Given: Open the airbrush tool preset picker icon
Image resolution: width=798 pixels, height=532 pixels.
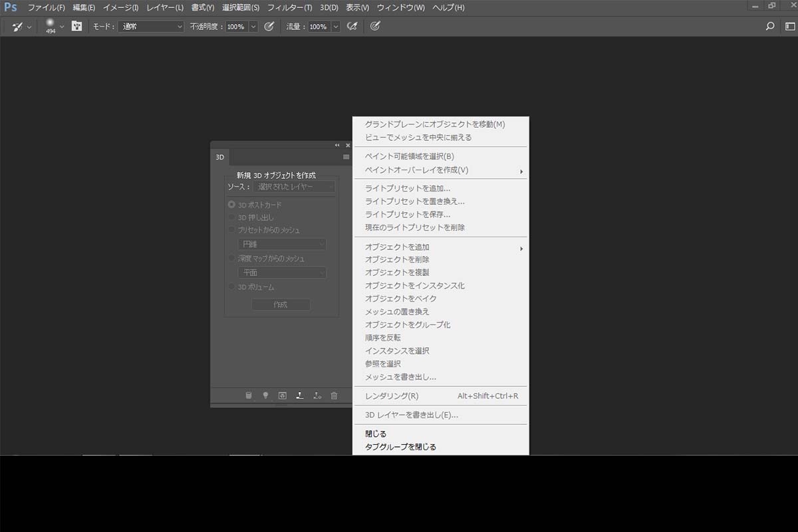Looking at the screenshot, I should pyautogui.click(x=17, y=27).
